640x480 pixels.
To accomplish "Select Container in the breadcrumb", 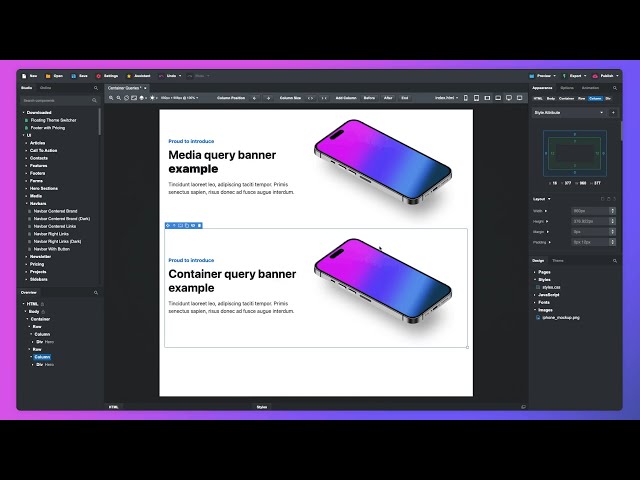I will pyautogui.click(x=566, y=98).
